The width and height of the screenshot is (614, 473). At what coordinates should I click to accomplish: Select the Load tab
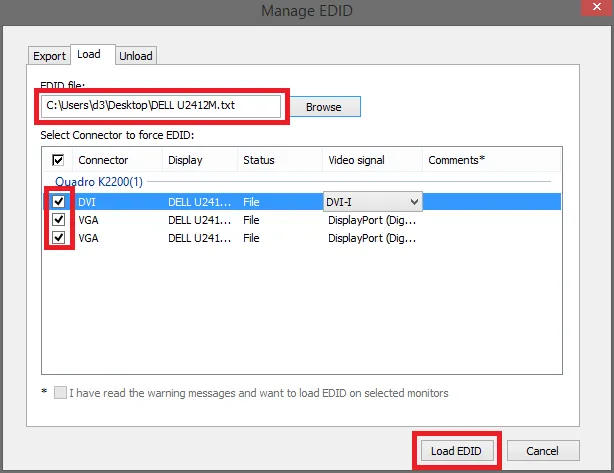[x=89, y=55]
